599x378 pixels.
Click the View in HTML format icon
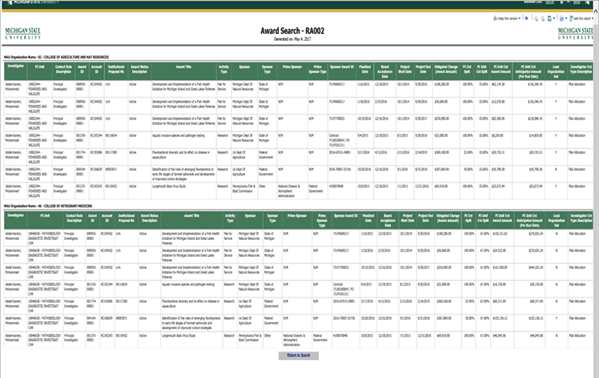[562, 19]
